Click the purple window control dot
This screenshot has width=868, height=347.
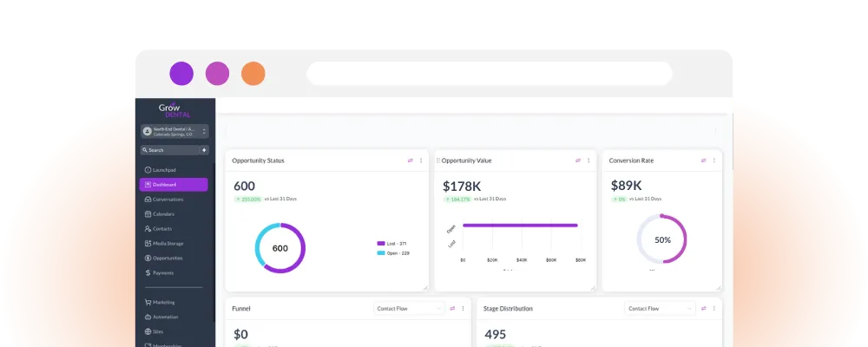coord(181,74)
